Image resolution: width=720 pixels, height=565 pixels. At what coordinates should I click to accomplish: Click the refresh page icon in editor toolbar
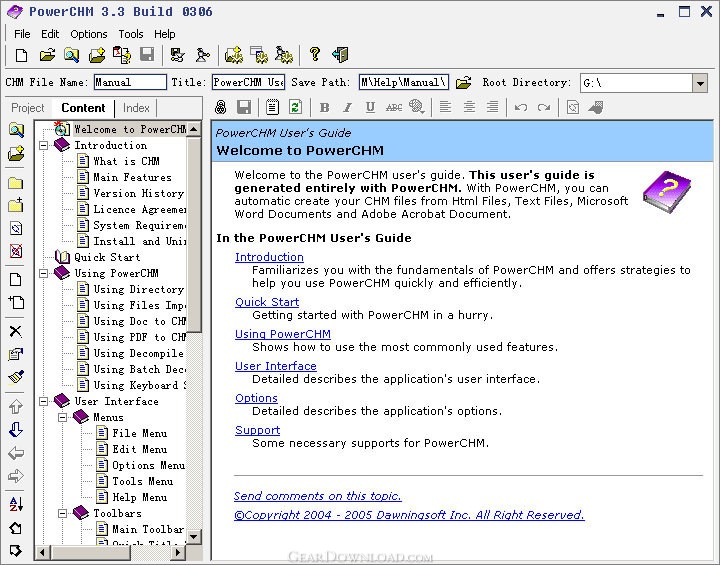tap(295, 107)
